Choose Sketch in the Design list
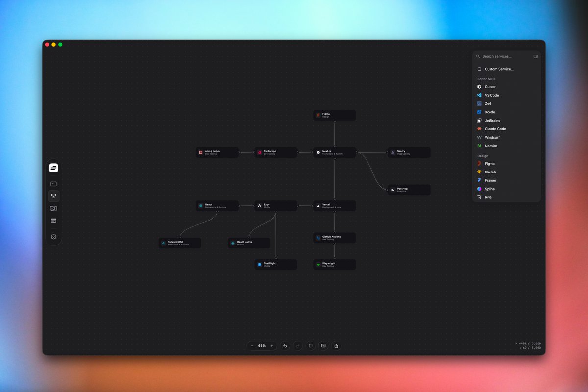The width and height of the screenshot is (588, 392). tap(507, 172)
